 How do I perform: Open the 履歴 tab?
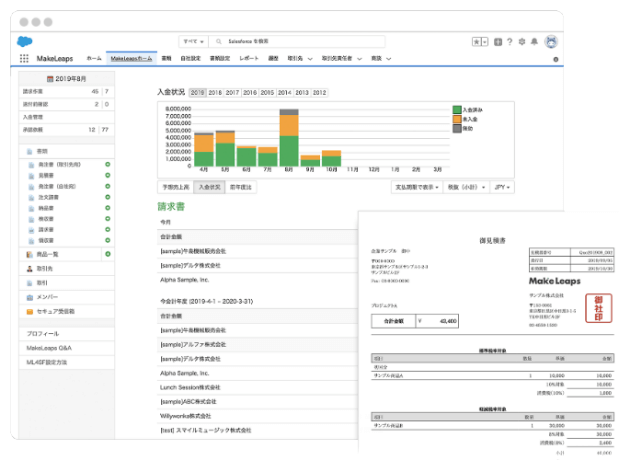click(273, 58)
